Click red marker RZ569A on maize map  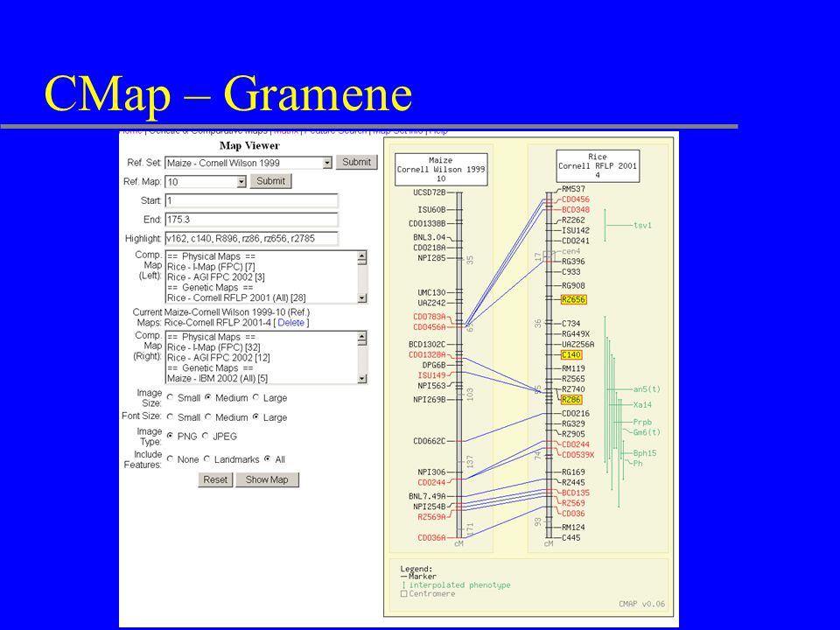(x=431, y=517)
